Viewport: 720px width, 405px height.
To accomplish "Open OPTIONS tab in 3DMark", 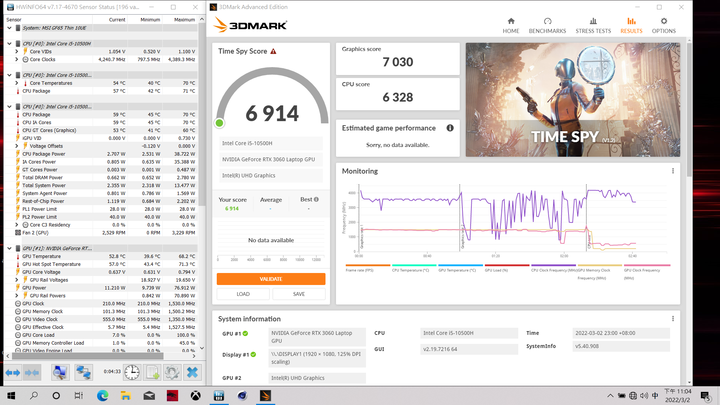I will 664,26.
